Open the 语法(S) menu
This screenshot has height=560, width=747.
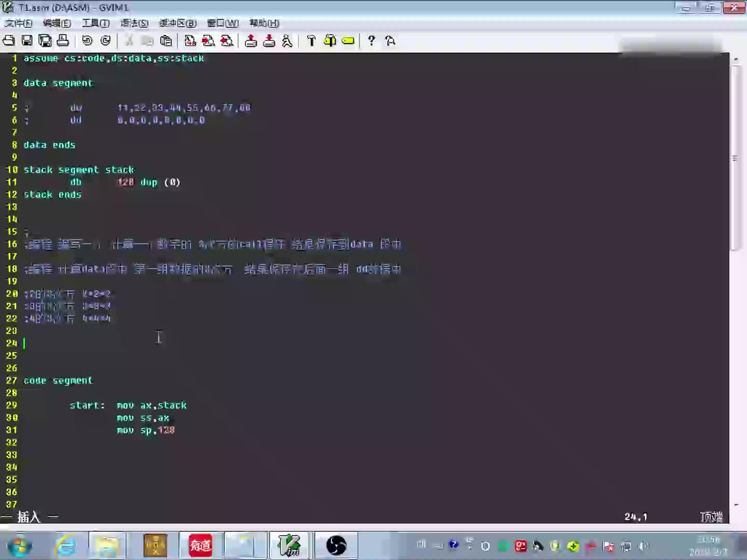(134, 23)
